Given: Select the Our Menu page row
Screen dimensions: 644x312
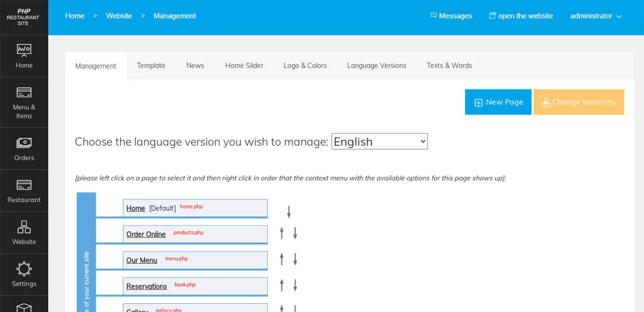Looking at the screenshot, I should click(x=195, y=260).
